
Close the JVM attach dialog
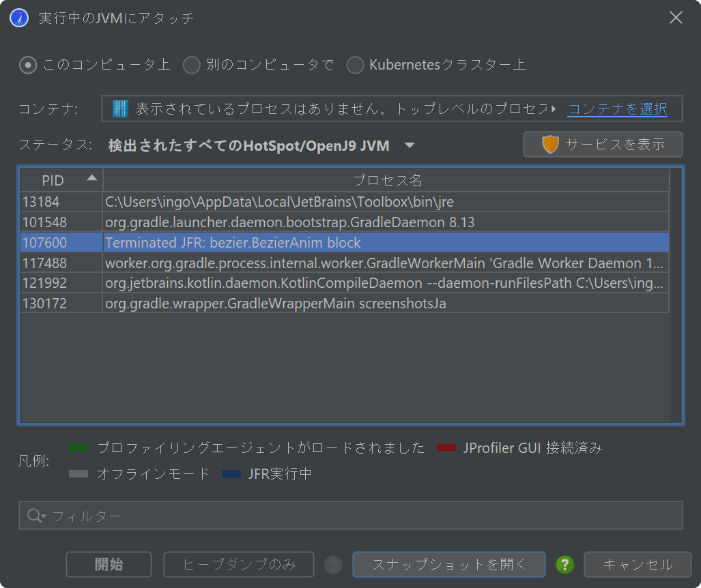676,18
